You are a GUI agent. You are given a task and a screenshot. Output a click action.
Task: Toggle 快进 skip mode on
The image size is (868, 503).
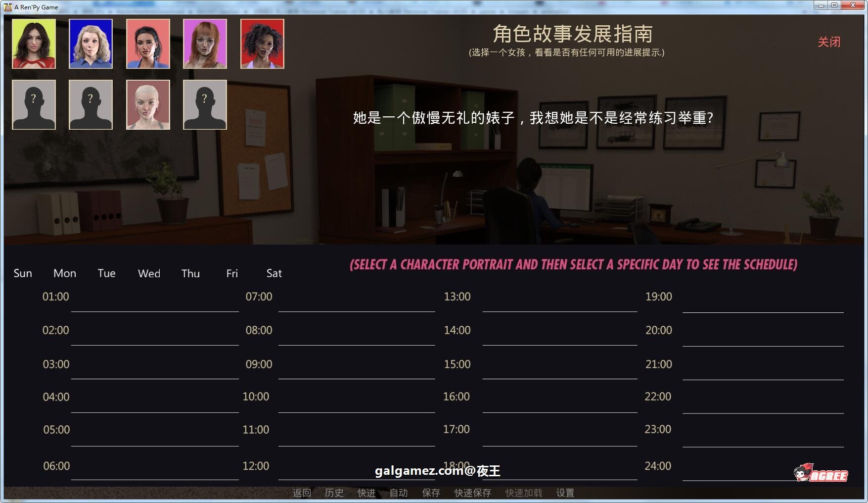(366, 493)
